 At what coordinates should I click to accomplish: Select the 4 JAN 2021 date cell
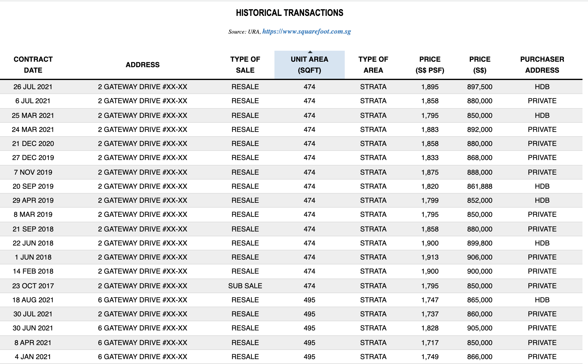33,357
